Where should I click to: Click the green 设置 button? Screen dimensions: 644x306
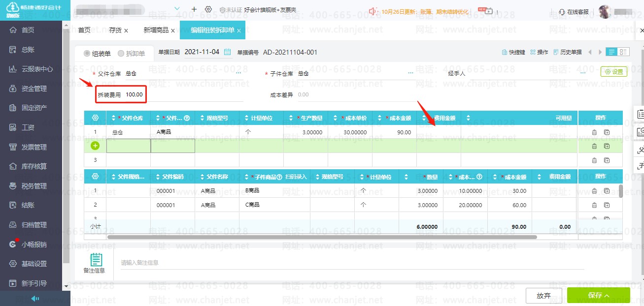(x=613, y=72)
